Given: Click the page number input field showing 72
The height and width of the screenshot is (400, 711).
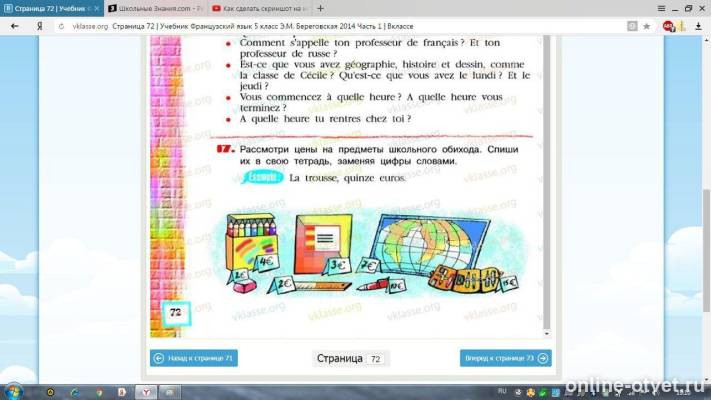Looking at the screenshot, I should [375, 359].
